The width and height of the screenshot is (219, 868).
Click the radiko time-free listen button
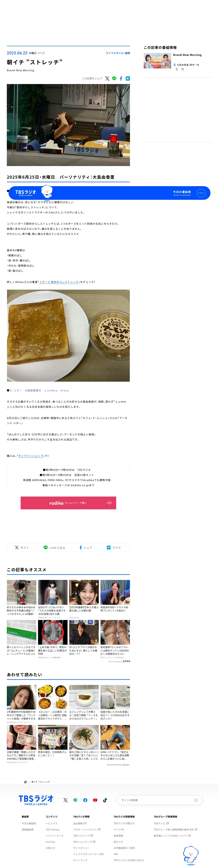68,503
